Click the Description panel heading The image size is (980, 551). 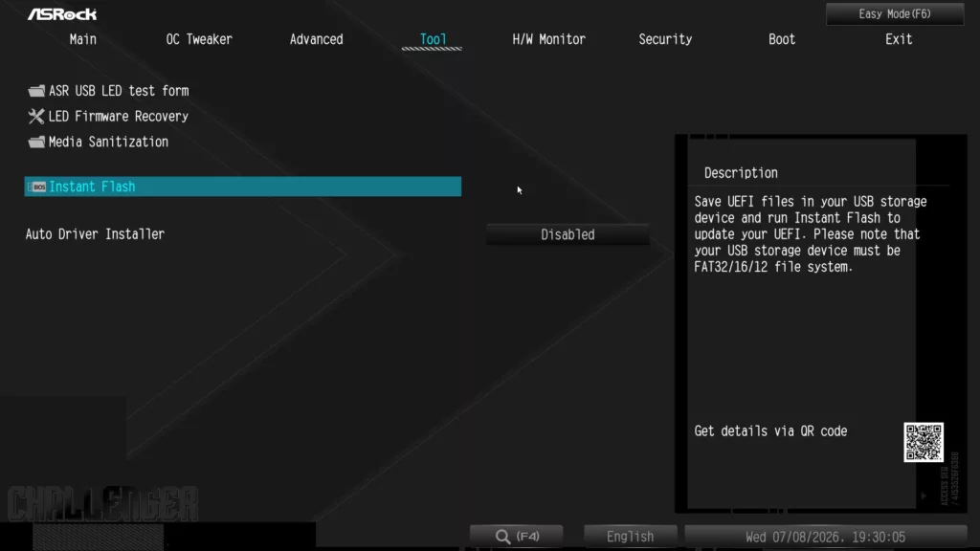click(x=741, y=173)
